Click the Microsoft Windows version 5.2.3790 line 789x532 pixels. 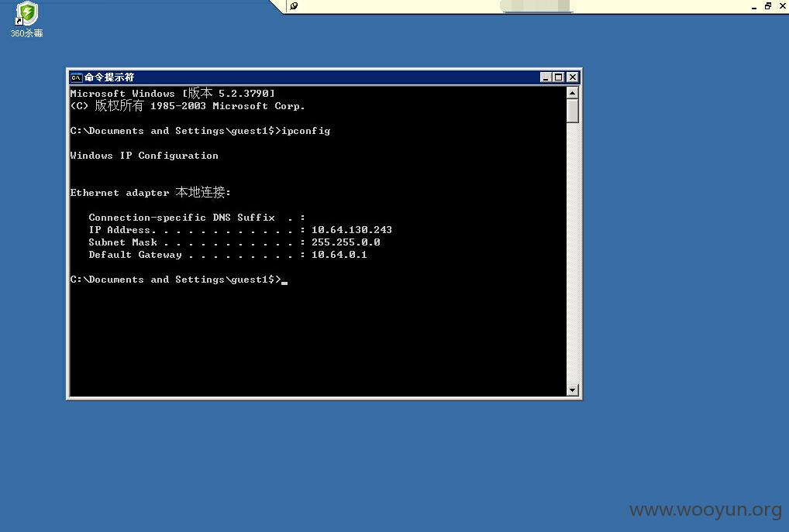coord(173,94)
